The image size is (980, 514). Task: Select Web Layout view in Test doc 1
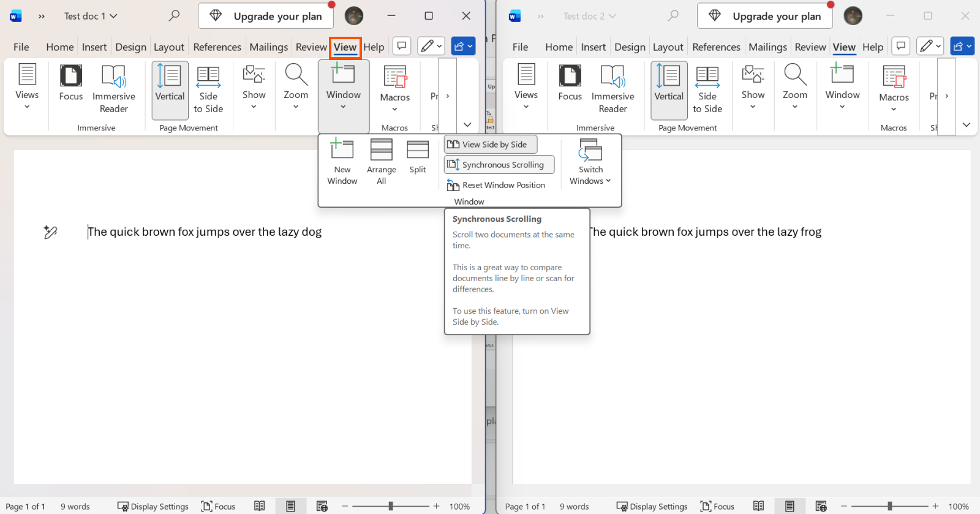322,506
